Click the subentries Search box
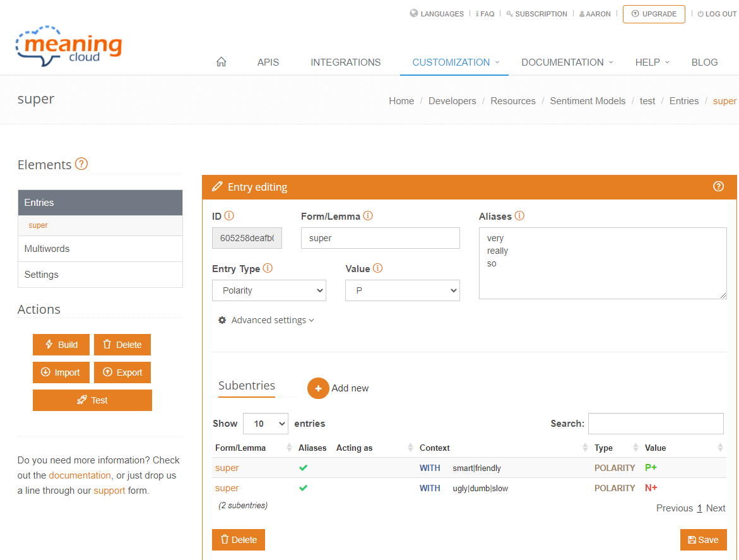Image resolution: width=739 pixels, height=560 pixels. tap(656, 424)
